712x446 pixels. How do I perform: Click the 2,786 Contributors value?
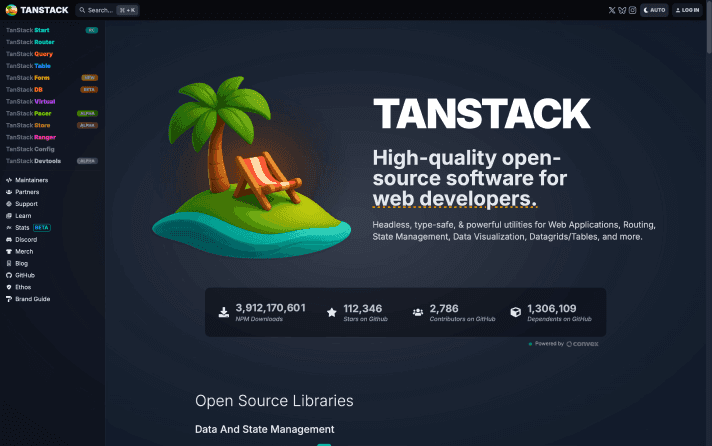pyautogui.click(x=444, y=308)
